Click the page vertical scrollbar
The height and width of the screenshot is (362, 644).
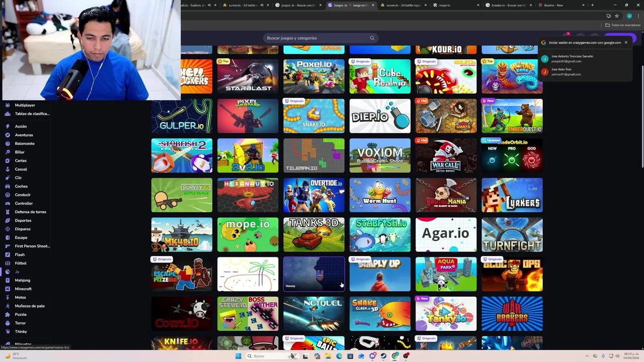642,117
